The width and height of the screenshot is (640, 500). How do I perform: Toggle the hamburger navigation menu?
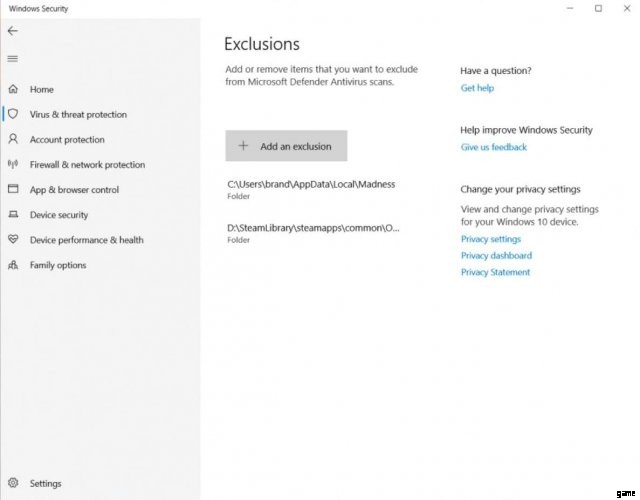click(x=12, y=58)
